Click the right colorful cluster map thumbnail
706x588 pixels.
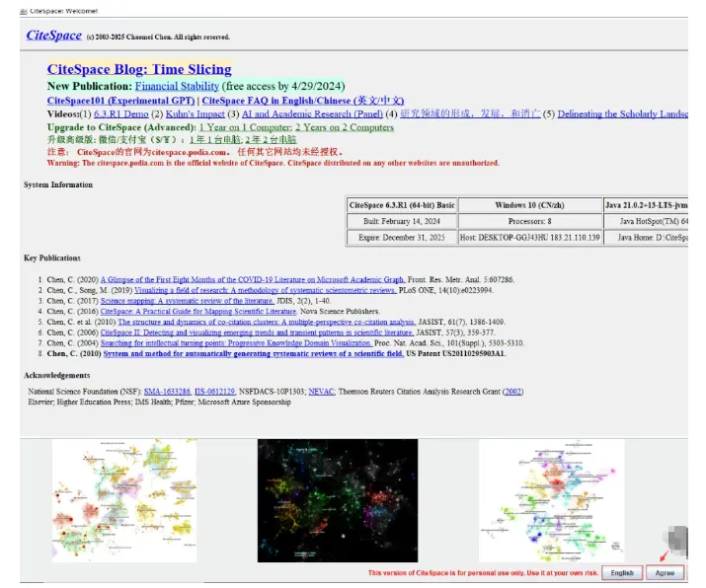552,501
